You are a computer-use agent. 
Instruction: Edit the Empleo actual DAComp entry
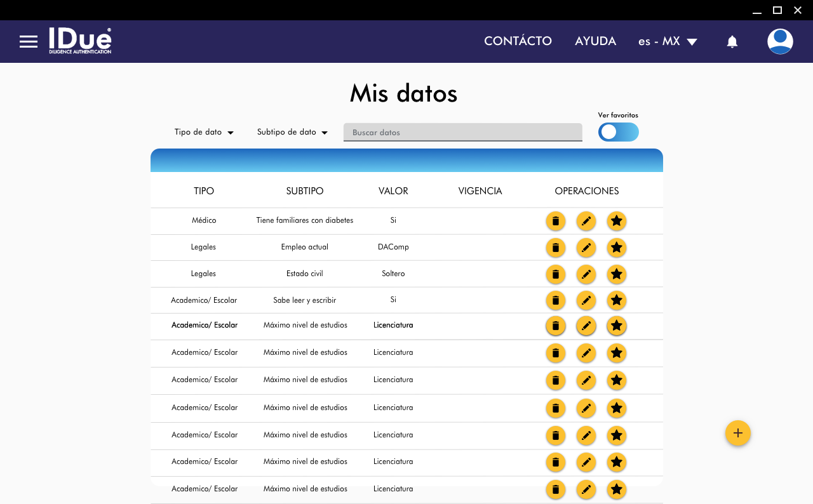[x=586, y=248]
